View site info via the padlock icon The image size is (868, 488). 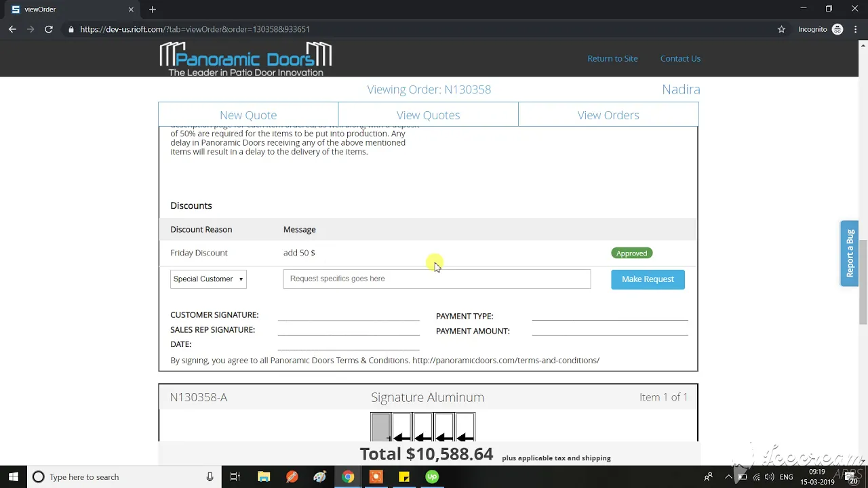tap(71, 29)
